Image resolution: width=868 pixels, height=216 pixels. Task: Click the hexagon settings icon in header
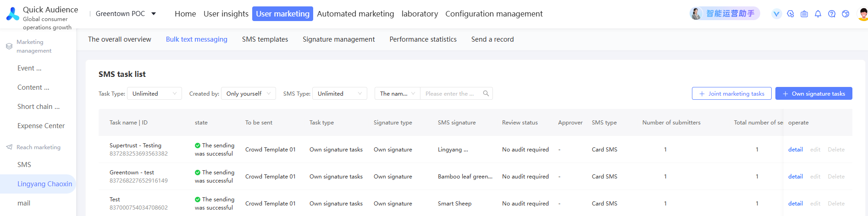point(791,14)
